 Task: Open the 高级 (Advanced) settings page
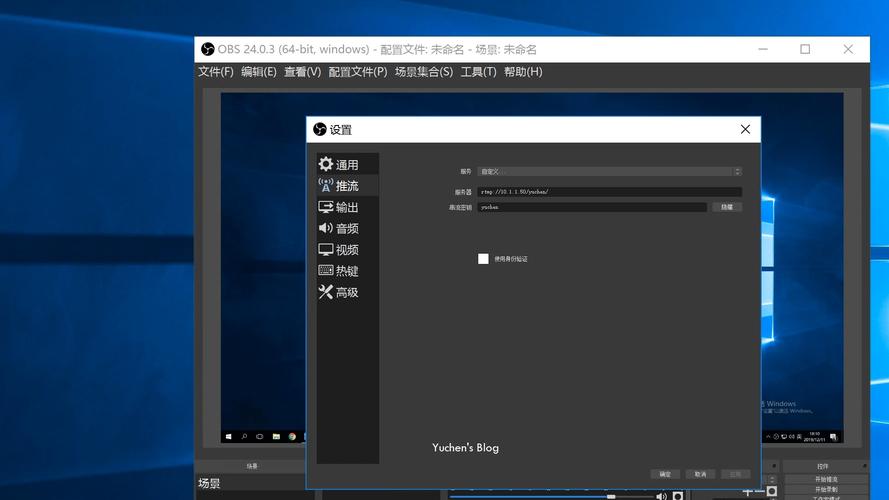pos(347,292)
